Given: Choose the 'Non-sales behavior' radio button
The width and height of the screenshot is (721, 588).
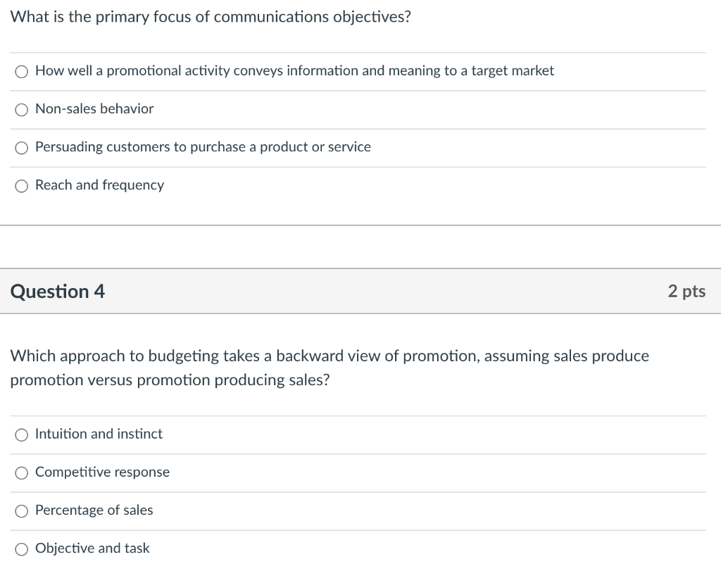Looking at the screenshot, I should coord(23,109).
